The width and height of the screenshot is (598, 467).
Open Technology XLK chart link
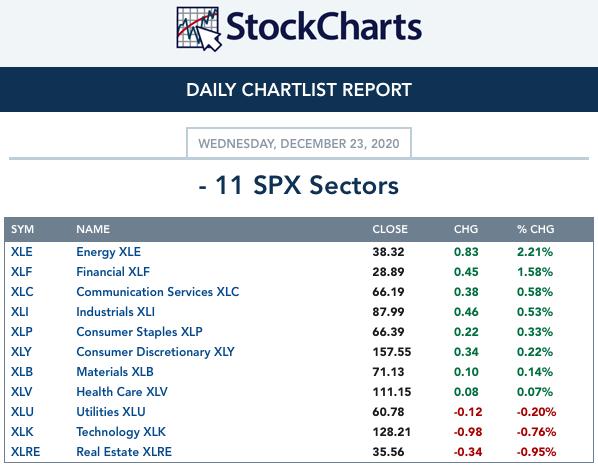[121, 432]
